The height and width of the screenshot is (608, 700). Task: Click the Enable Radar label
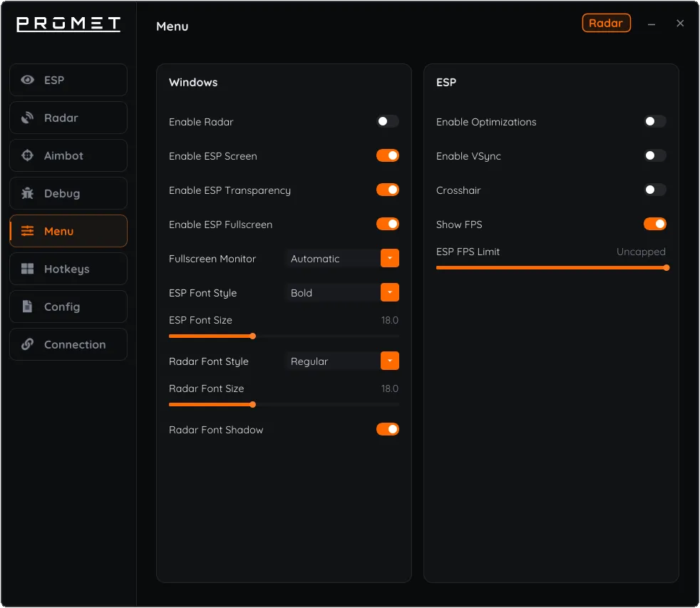pyautogui.click(x=201, y=122)
